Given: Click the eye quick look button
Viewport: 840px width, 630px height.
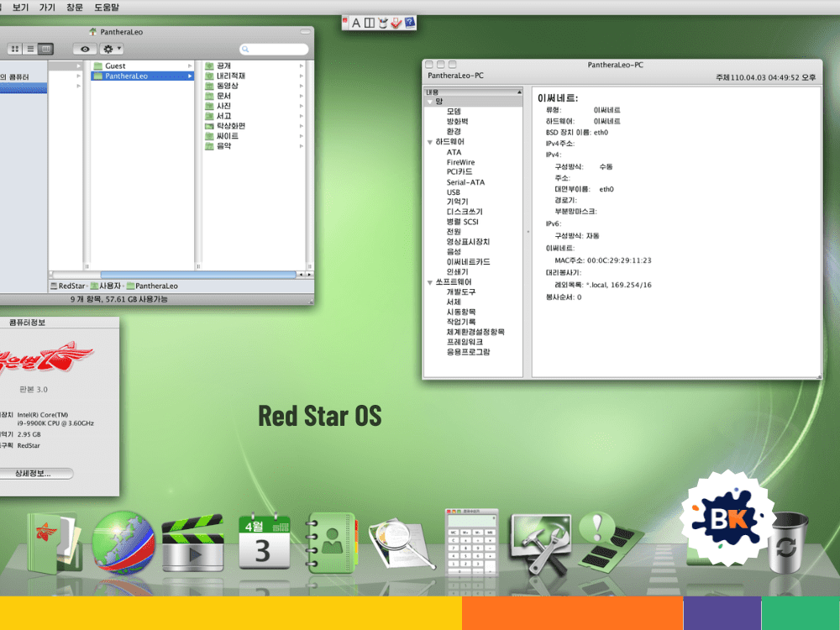Looking at the screenshot, I should (85, 50).
